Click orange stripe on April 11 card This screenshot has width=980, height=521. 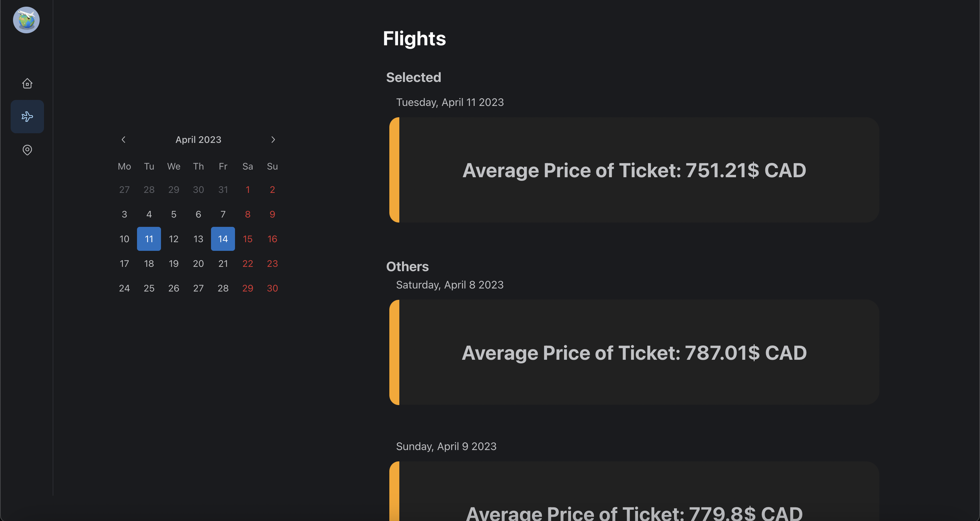(395, 170)
